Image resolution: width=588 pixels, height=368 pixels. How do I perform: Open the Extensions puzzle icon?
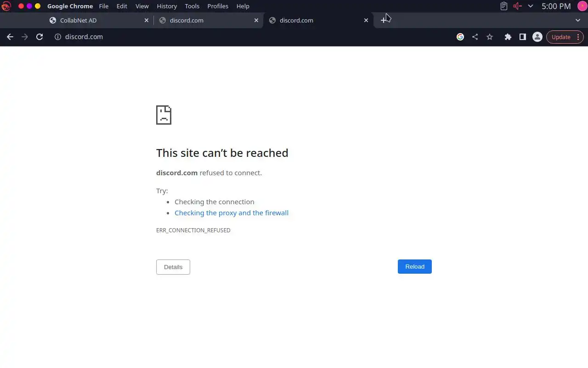(x=508, y=37)
